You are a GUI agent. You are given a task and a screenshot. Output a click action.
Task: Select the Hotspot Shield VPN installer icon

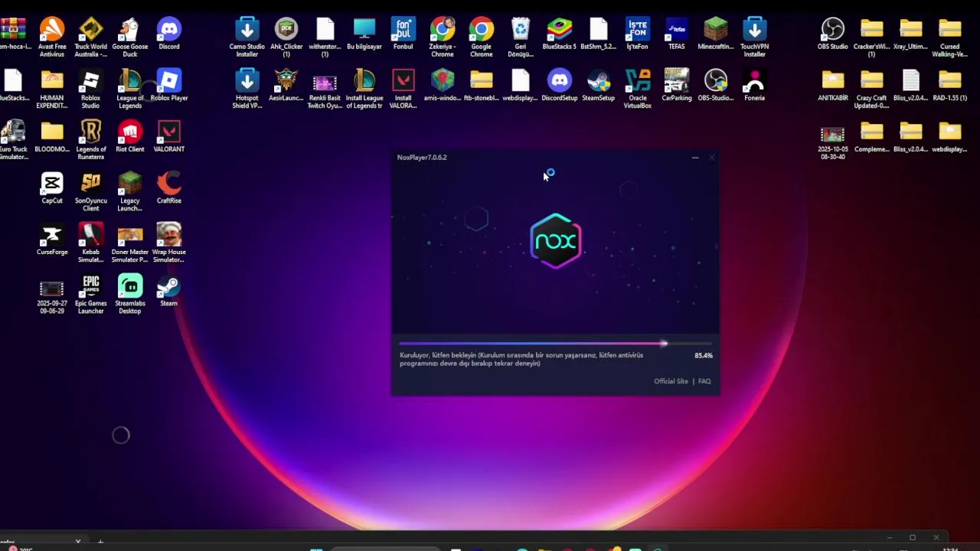click(x=247, y=89)
